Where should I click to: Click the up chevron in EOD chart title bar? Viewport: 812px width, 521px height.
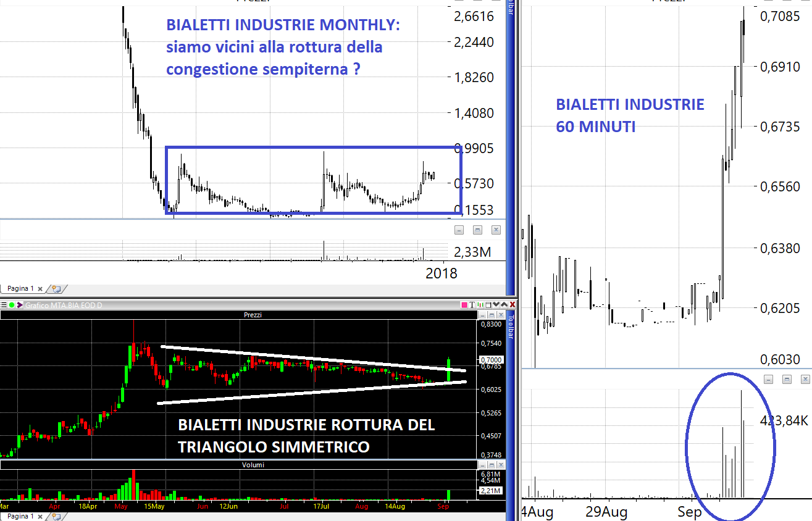coord(504,305)
